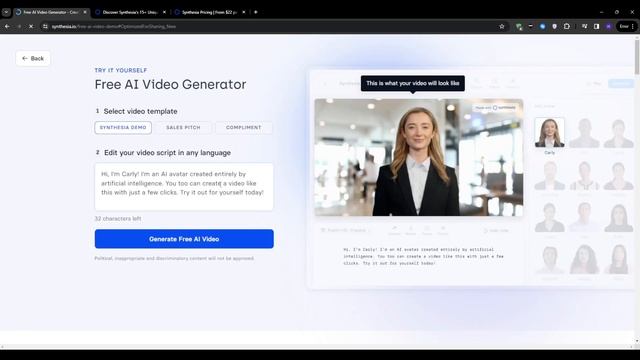Image resolution: width=640 pixels, height=360 pixels.
Task: Open the tab search dropdown arrow
Action: [x=6, y=12]
